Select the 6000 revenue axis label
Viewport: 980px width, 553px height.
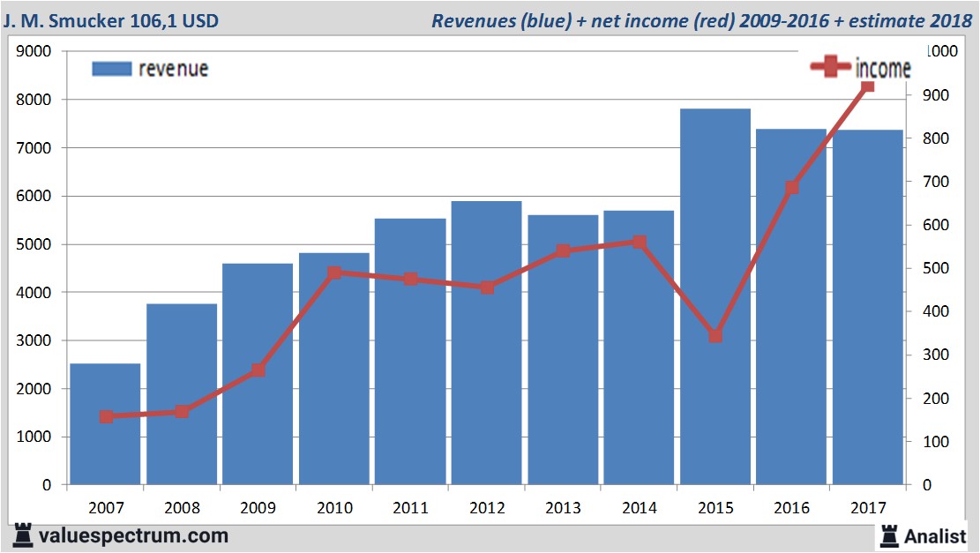(x=34, y=196)
